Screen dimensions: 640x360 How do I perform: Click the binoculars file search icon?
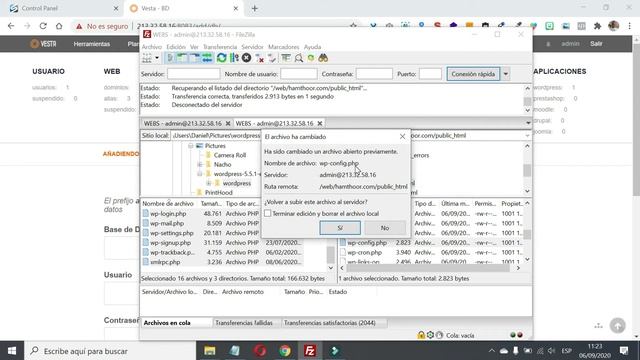[323, 58]
